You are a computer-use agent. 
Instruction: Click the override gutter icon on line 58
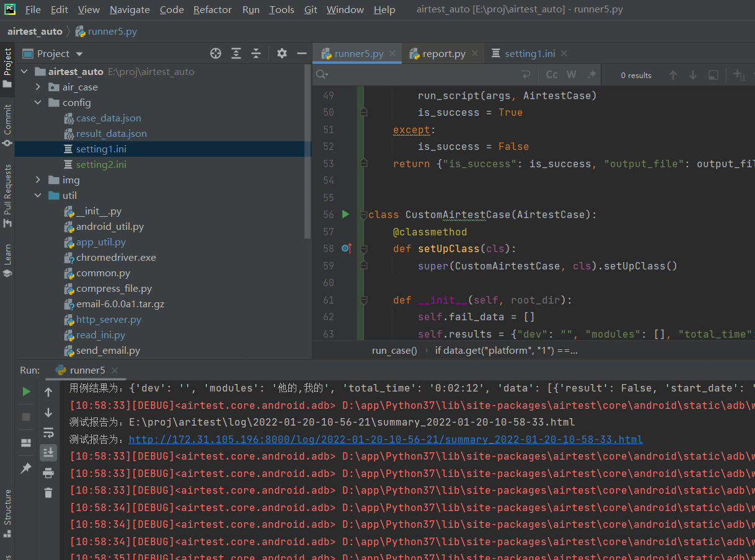[x=347, y=248]
